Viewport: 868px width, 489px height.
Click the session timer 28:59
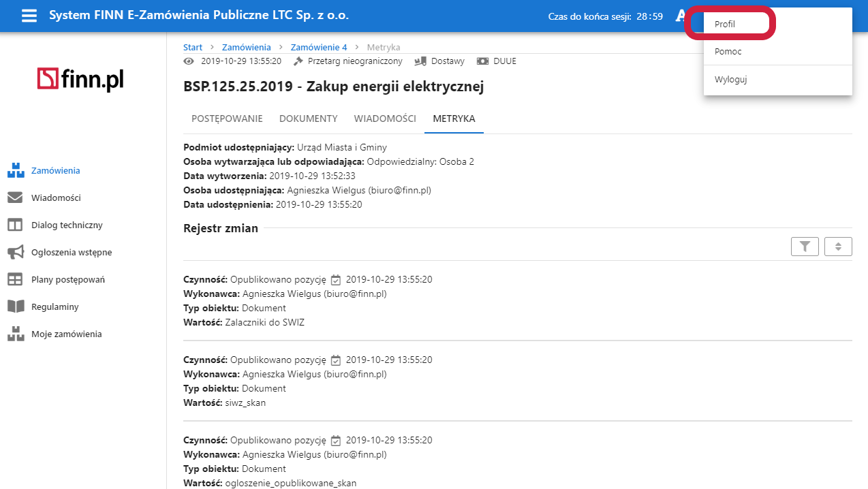click(x=650, y=16)
